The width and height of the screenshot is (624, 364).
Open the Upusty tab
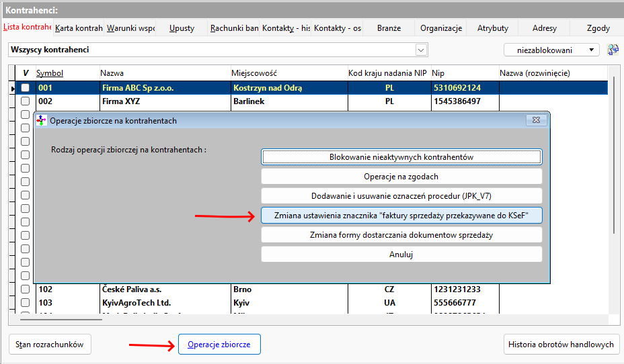click(182, 28)
